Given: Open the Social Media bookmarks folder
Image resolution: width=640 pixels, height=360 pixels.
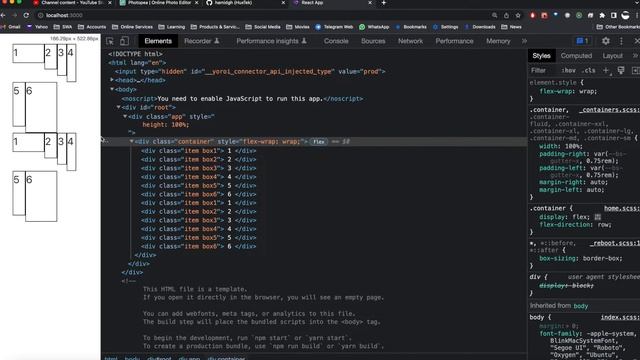Looking at the screenshot, I should click(263, 27).
